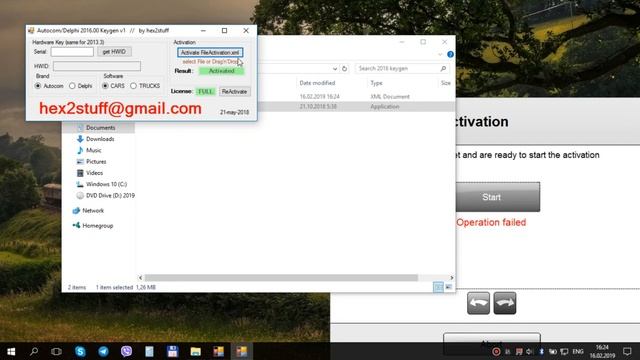Click the HWID input field
This screenshot has height=360, width=640.
point(97,66)
